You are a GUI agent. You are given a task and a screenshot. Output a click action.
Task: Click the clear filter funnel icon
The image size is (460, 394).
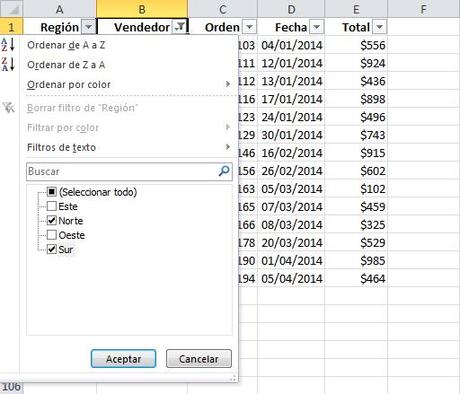[x=9, y=108]
